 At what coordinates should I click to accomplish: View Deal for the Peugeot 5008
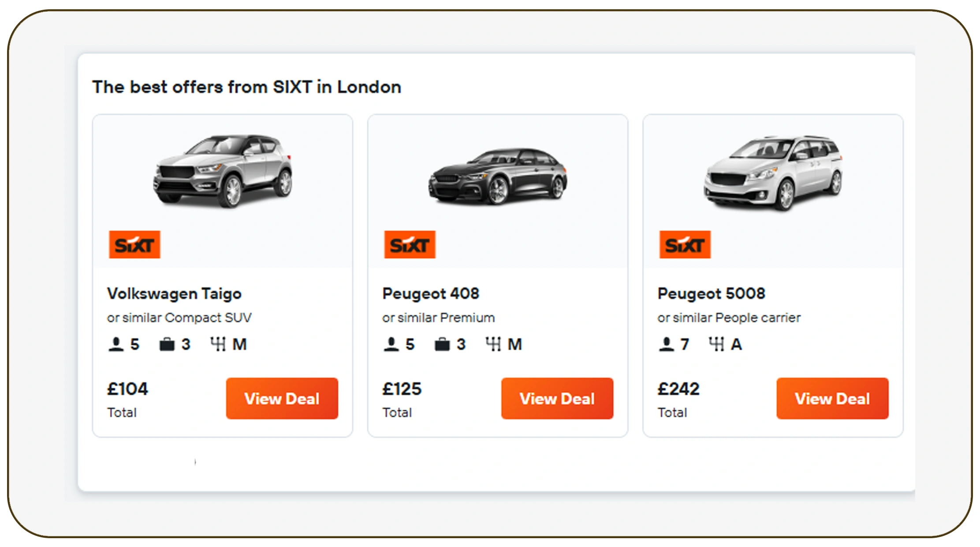coord(832,398)
